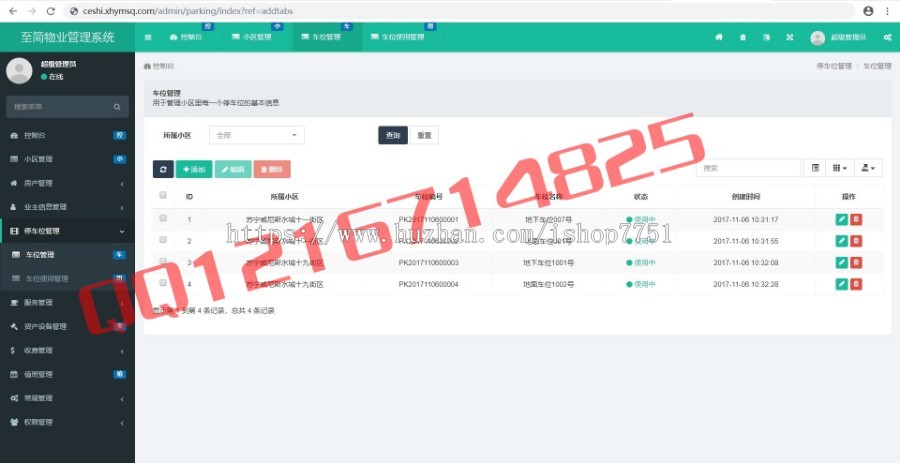Click the red 删除 delete toolbar button
The image size is (900, 463).
click(x=272, y=169)
